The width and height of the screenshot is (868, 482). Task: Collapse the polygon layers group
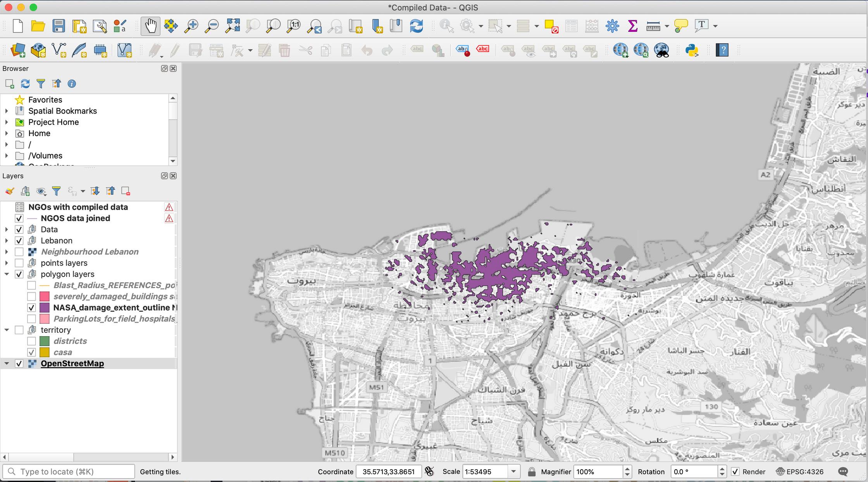(x=7, y=274)
